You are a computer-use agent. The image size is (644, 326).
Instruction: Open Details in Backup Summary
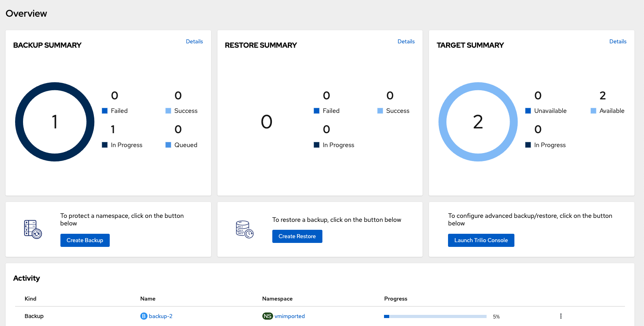pos(194,41)
